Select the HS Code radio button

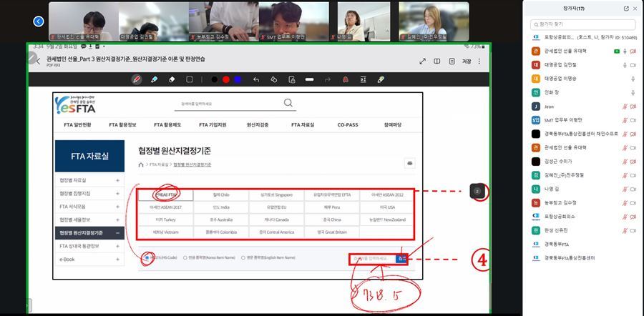[x=147, y=257]
